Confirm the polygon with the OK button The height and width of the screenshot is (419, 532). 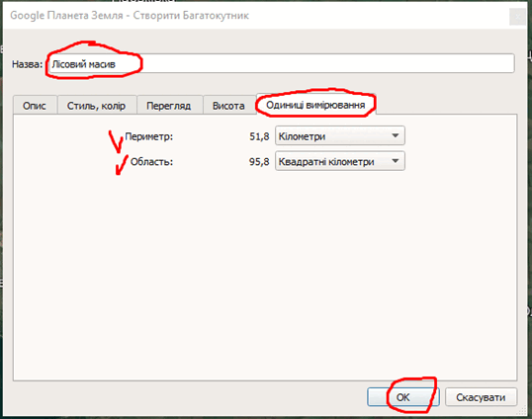[x=403, y=397]
